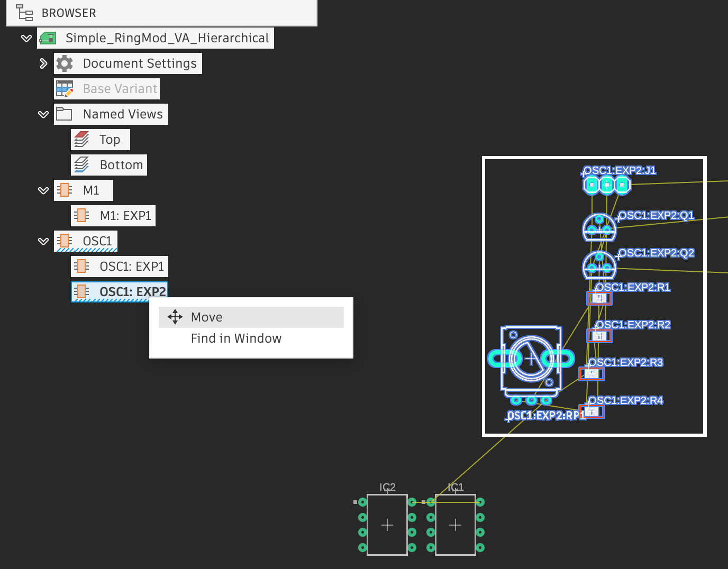Viewport: 728px width, 569px height.
Task: Click the OSC1:EXP2:Q2 transistor footprint
Action: tap(599, 265)
